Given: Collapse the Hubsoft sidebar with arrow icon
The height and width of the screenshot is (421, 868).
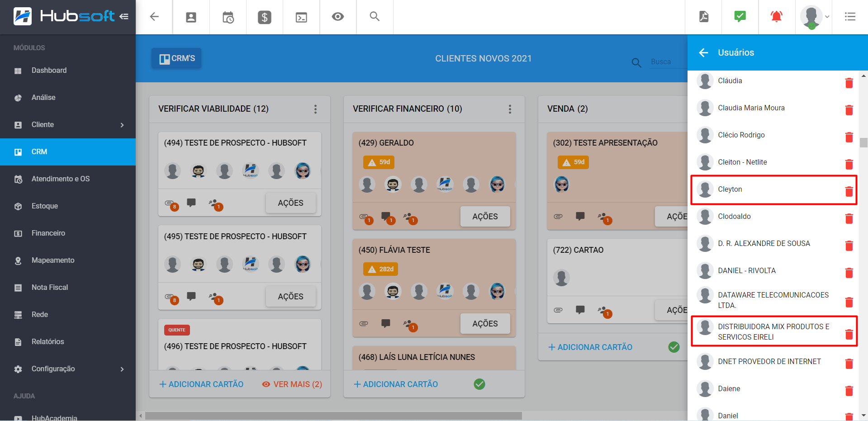Looking at the screenshot, I should click(x=124, y=17).
